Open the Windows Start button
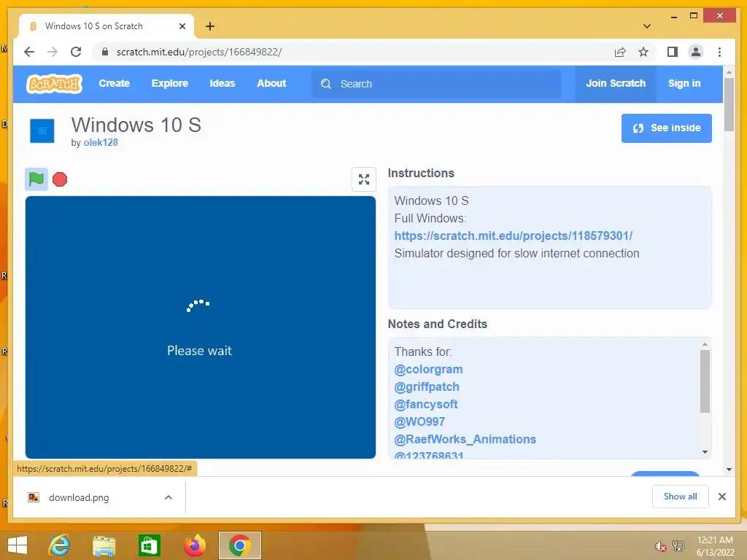Viewport: 747px width, 560px height. coord(18,545)
